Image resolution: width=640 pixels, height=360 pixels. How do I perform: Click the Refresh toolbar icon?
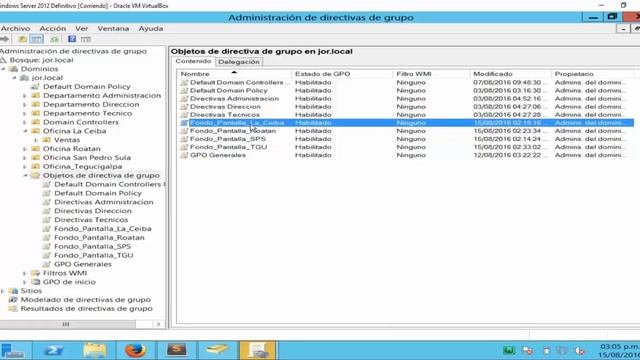[54, 39]
